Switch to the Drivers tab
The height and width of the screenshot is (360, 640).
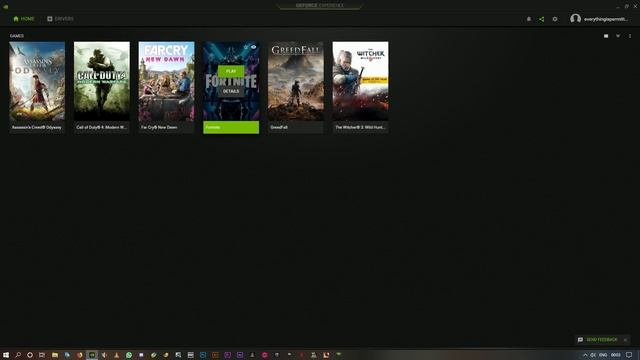(x=60, y=19)
